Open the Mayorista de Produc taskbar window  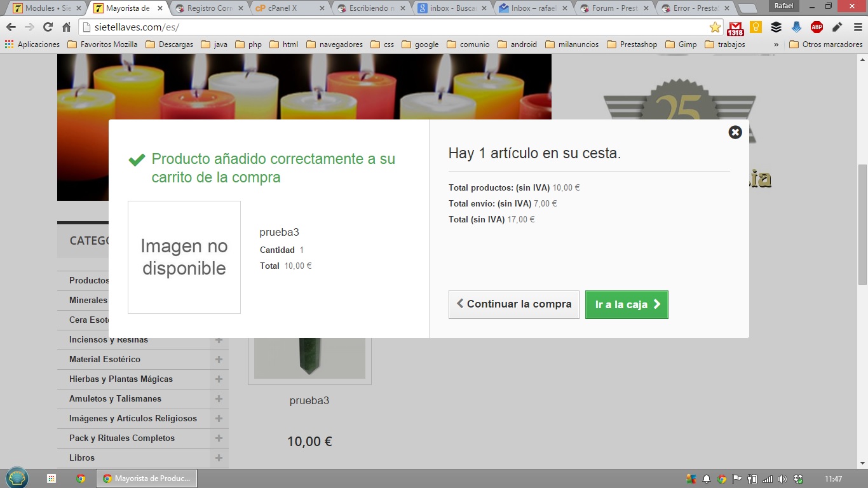click(147, 478)
